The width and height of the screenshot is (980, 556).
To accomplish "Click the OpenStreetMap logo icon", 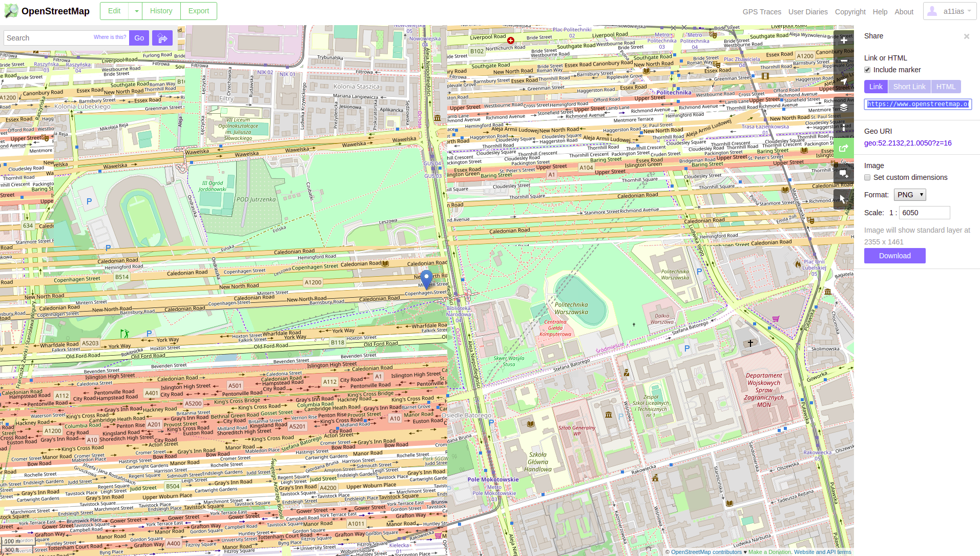I will tap(11, 11).
